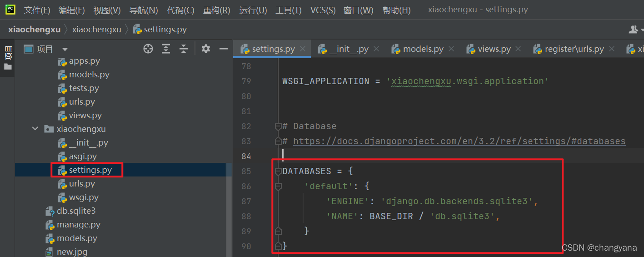This screenshot has width=644, height=257.
Task: Hide the project panel with minus icon
Action: point(223,49)
